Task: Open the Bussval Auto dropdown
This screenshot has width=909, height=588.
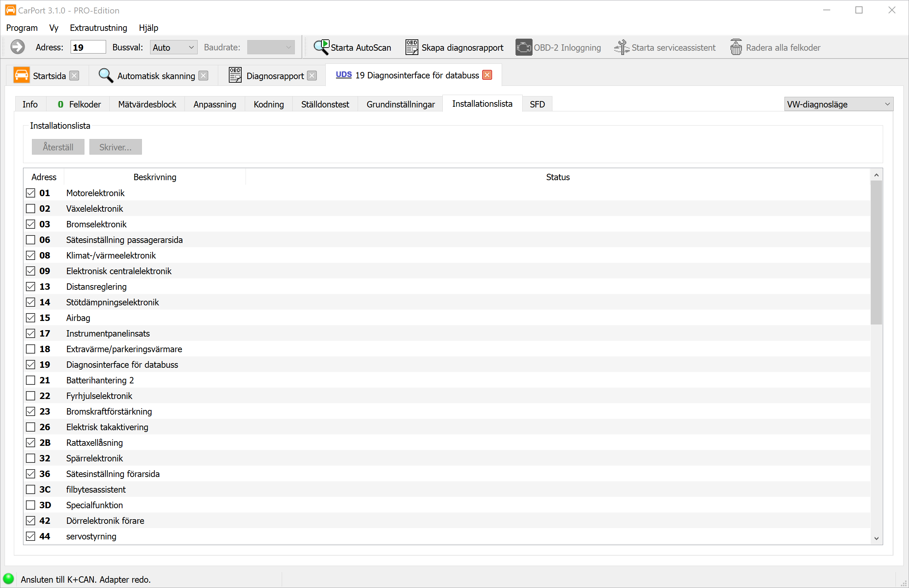Action: (x=173, y=48)
